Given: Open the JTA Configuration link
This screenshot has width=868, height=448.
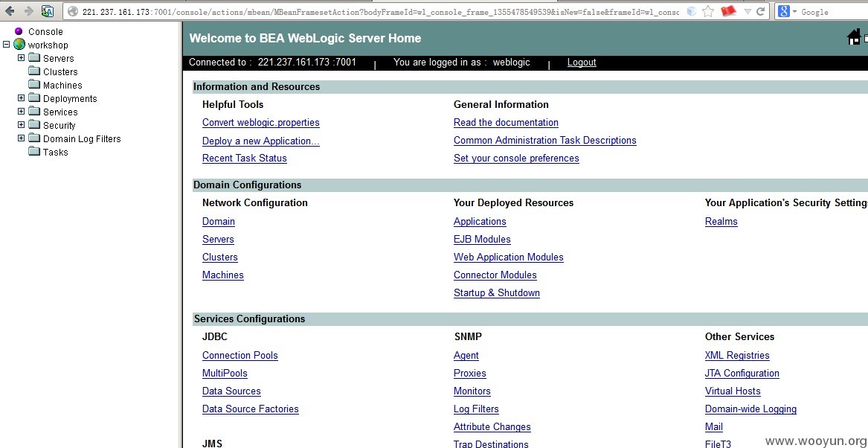Looking at the screenshot, I should coord(742,374).
